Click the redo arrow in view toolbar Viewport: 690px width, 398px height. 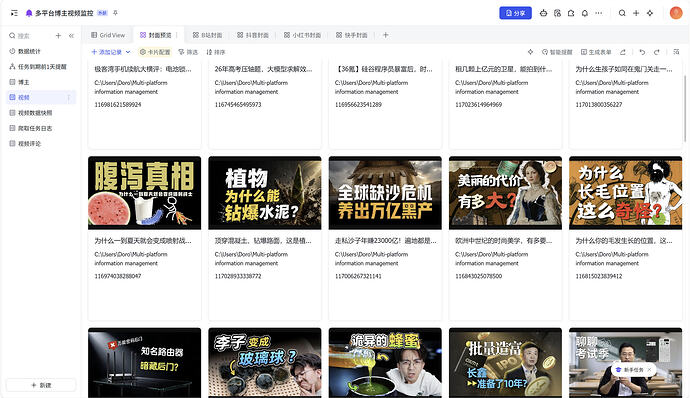[657, 52]
